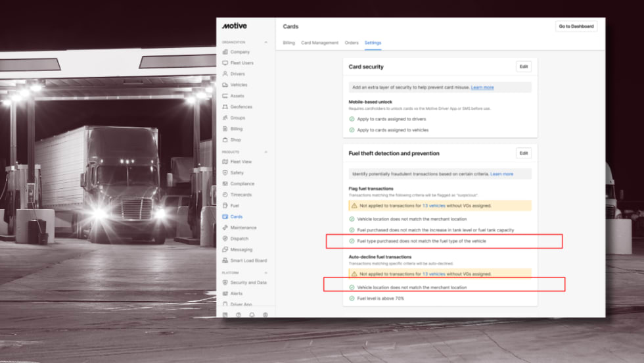Edit the Fuel theft detection settings
This screenshot has height=363, width=644.
(x=523, y=153)
